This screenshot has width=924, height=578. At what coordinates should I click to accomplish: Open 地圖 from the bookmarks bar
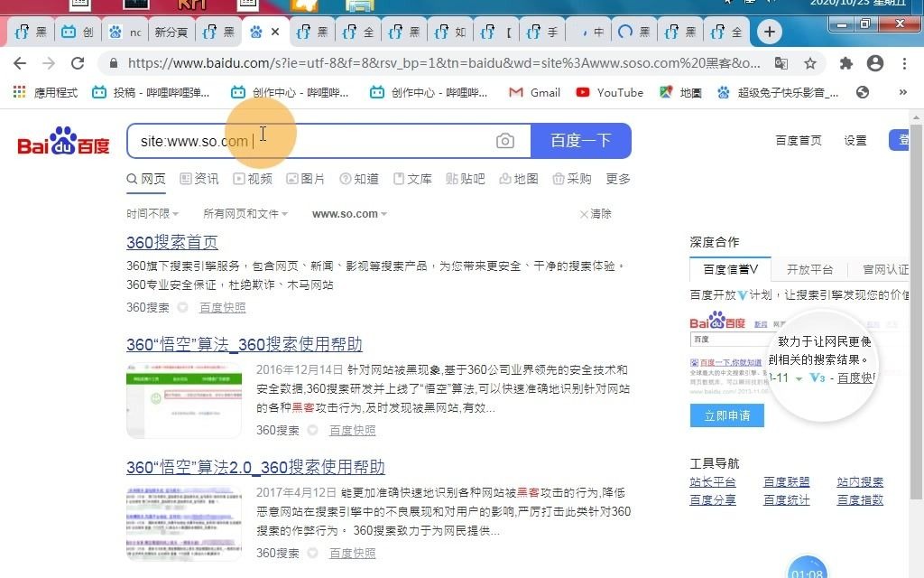point(688,92)
